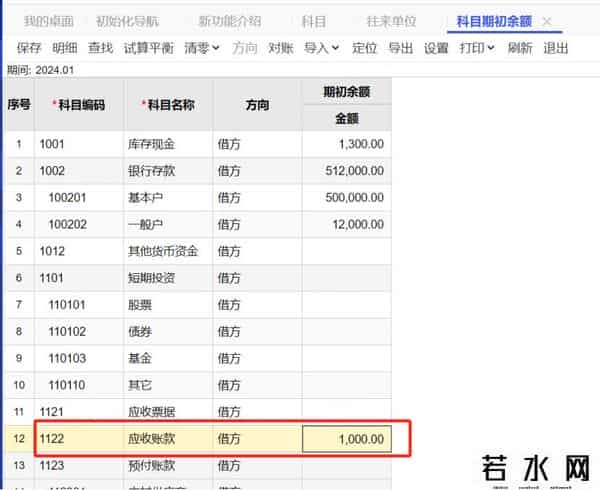Click the 应收账款 amount field 1,000.00

pos(346,437)
